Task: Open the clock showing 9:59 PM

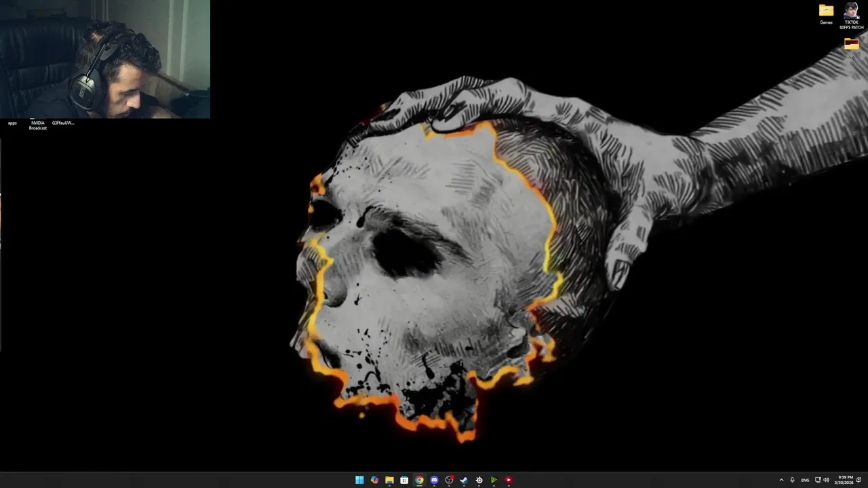Action: [844, 480]
